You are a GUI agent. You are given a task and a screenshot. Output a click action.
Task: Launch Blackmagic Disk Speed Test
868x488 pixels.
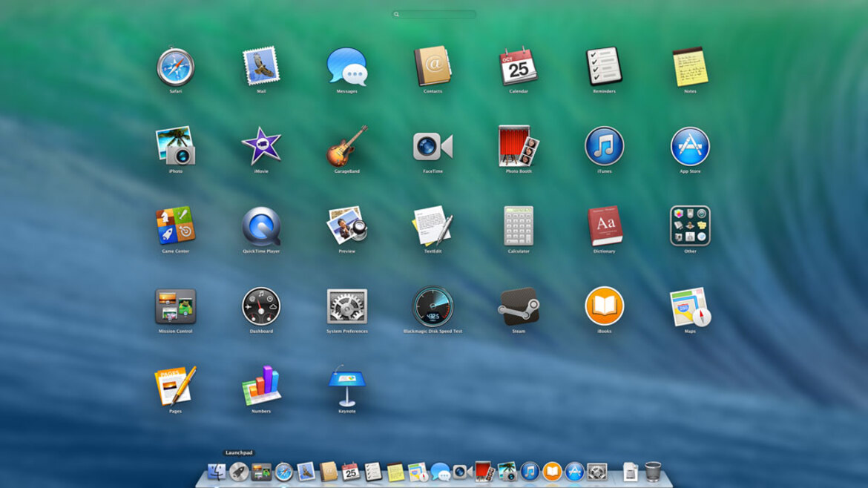point(433,306)
